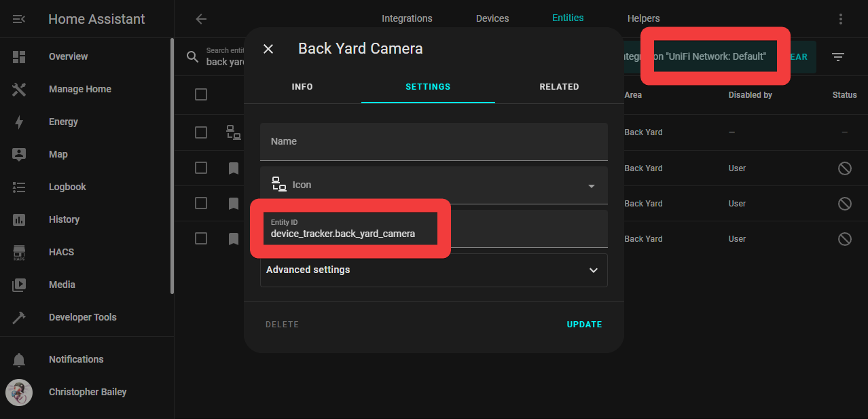Clear the active integration filter

click(x=799, y=57)
